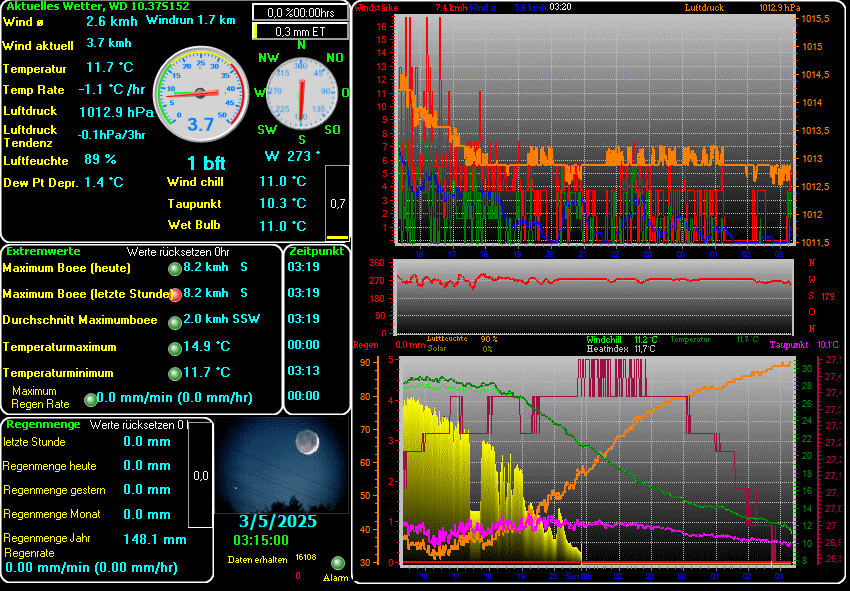850x591 pixels.
Task: Click the Dew Pt Depr. value 1.4 °C
Action: (x=104, y=183)
